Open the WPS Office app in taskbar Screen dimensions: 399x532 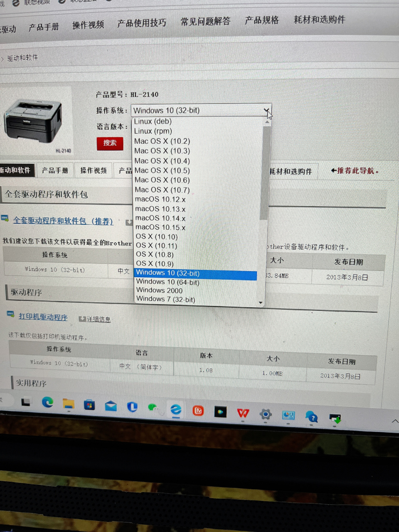click(x=243, y=414)
